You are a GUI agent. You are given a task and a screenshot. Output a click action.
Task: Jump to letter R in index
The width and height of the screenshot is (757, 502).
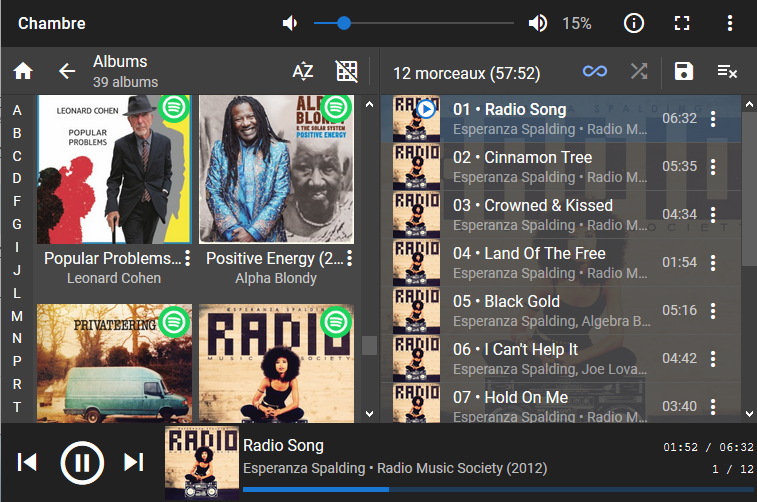pyautogui.click(x=17, y=384)
